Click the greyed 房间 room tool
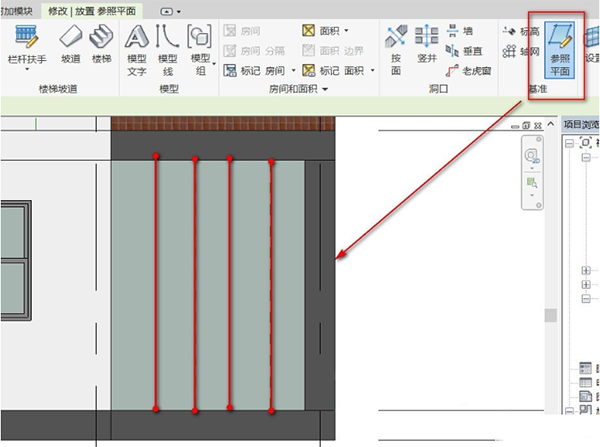The height and width of the screenshot is (447, 600). (x=242, y=31)
